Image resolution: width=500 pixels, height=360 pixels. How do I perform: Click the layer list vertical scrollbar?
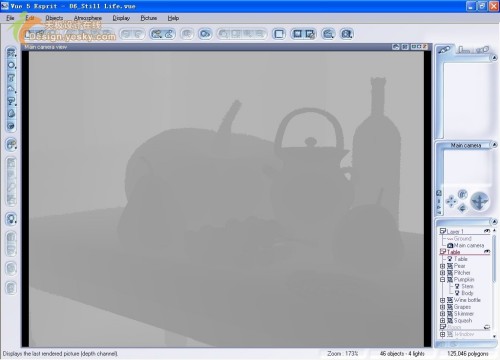click(494, 283)
